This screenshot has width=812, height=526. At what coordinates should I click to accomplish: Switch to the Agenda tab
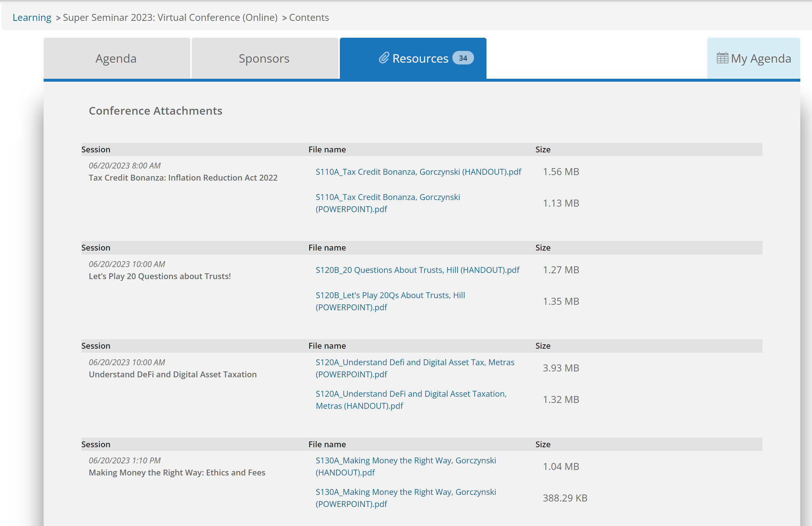[117, 58]
